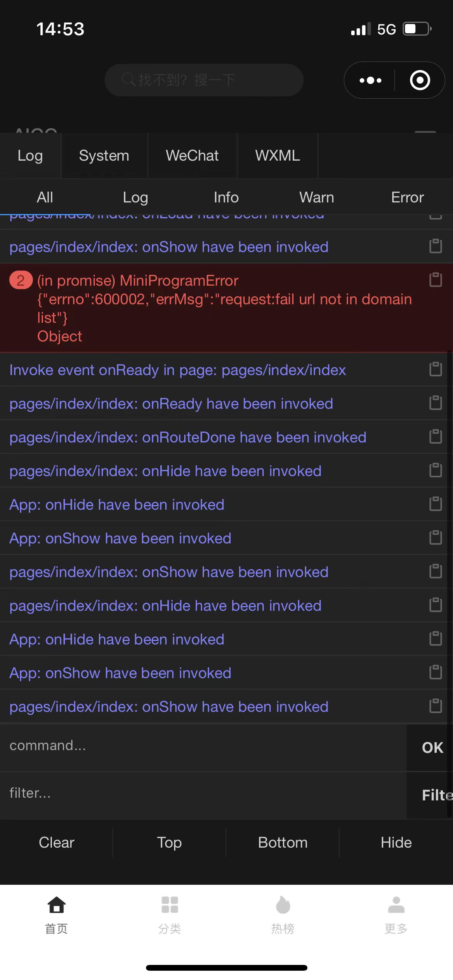The width and height of the screenshot is (453, 980).
Task: Copy the MiniProgramError log entry
Action: click(436, 280)
